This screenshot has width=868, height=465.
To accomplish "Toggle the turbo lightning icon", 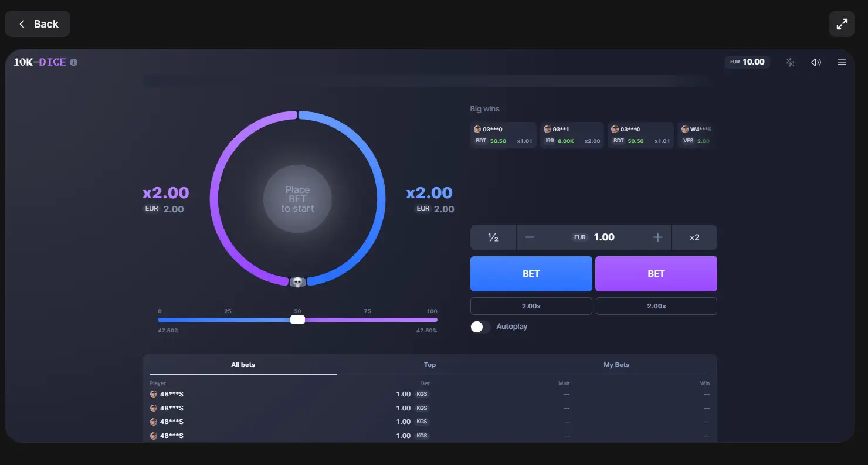I will click(790, 62).
